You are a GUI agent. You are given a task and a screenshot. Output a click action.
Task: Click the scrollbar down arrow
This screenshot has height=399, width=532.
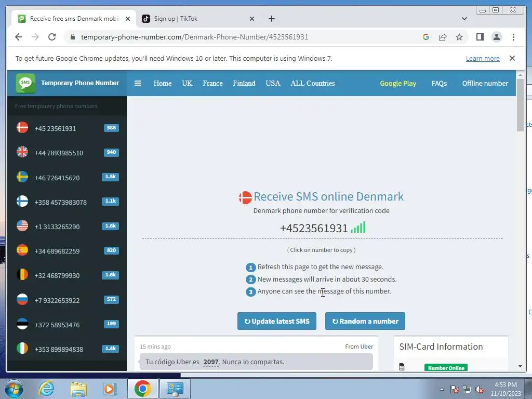(x=520, y=366)
